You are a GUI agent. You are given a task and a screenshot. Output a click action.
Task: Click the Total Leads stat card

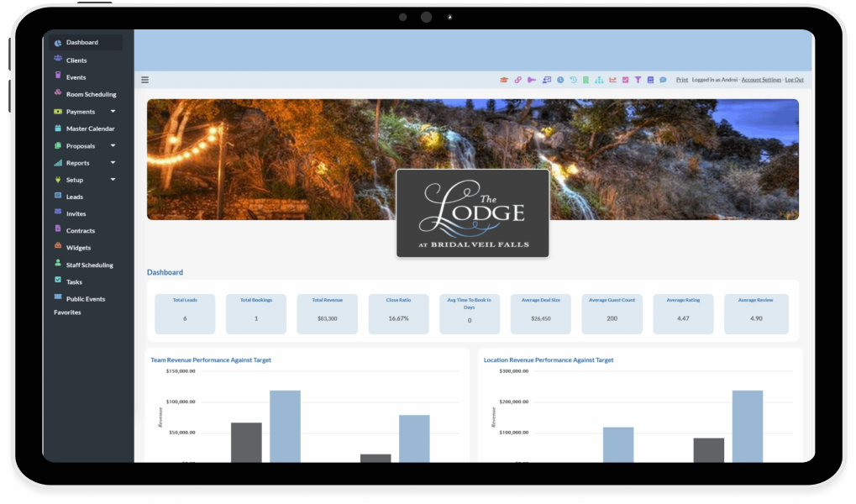[x=184, y=312]
